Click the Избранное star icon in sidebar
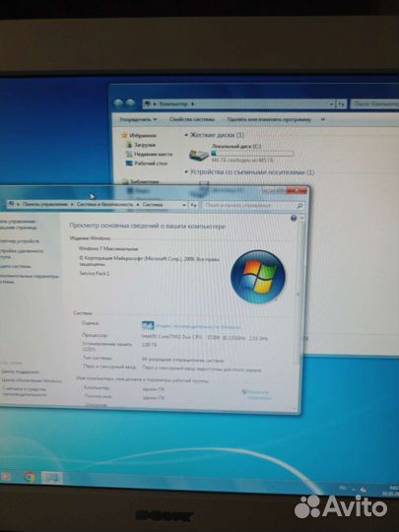The image size is (399, 532). (x=124, y=135)
